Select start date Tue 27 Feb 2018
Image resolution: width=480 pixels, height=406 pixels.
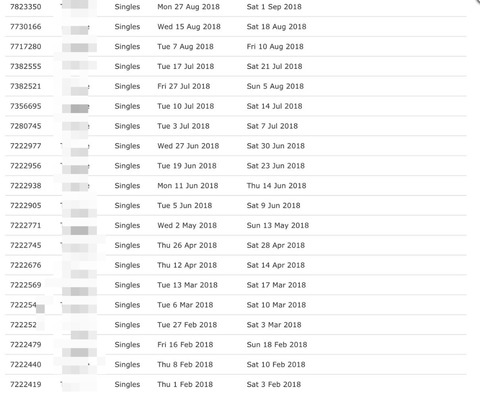click(x=187, y=325)
